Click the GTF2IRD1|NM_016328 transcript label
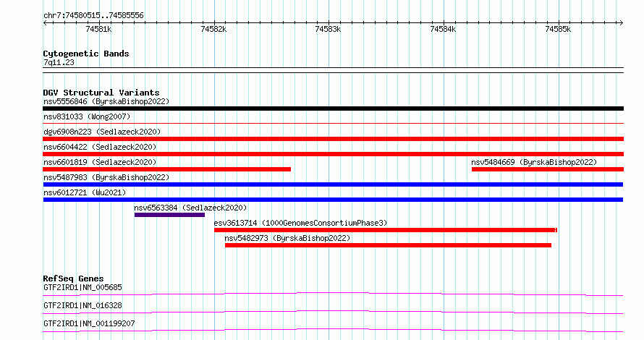The height and width of the screenshot is (340, 644). point(83,305)
